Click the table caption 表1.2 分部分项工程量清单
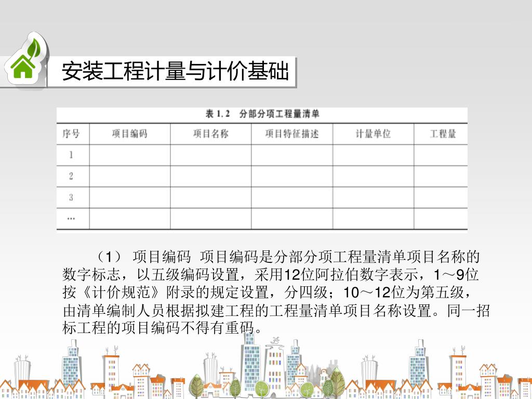 pyautogui.click(x=262, y=114)
